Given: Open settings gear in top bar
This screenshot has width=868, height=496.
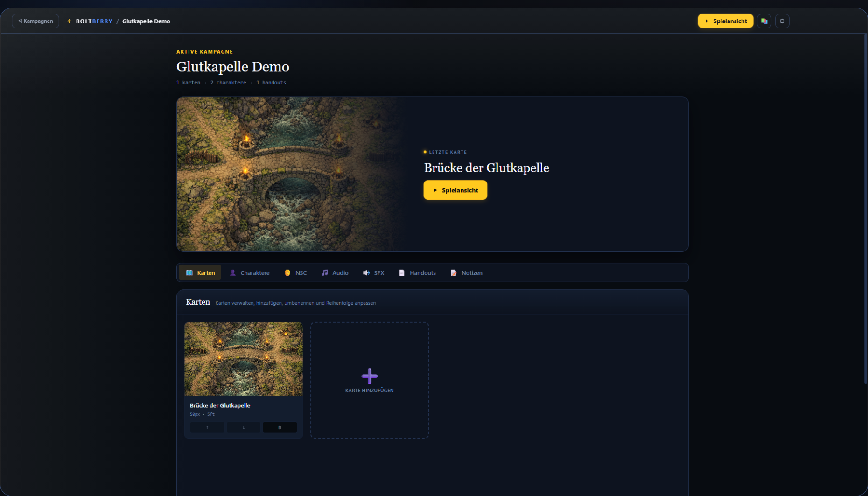Looking at the screenshot, I should (782, 21).
